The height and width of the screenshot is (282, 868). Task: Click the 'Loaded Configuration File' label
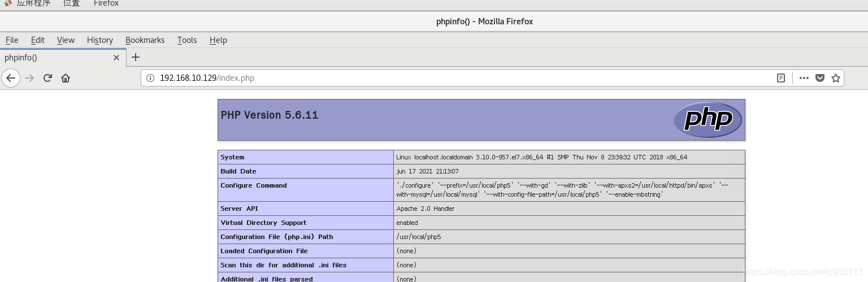pos(264,251)
